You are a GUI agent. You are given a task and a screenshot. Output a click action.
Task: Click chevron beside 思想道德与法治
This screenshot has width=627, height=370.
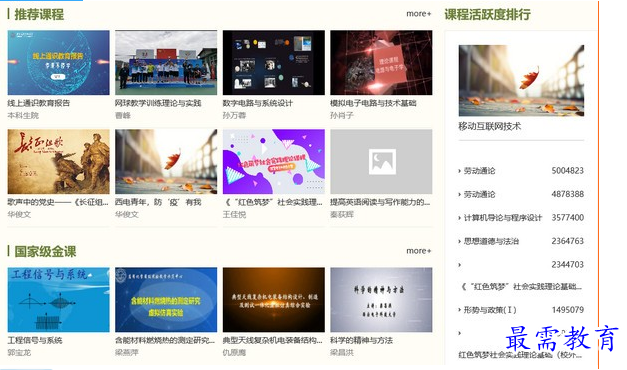coord(459,242)
